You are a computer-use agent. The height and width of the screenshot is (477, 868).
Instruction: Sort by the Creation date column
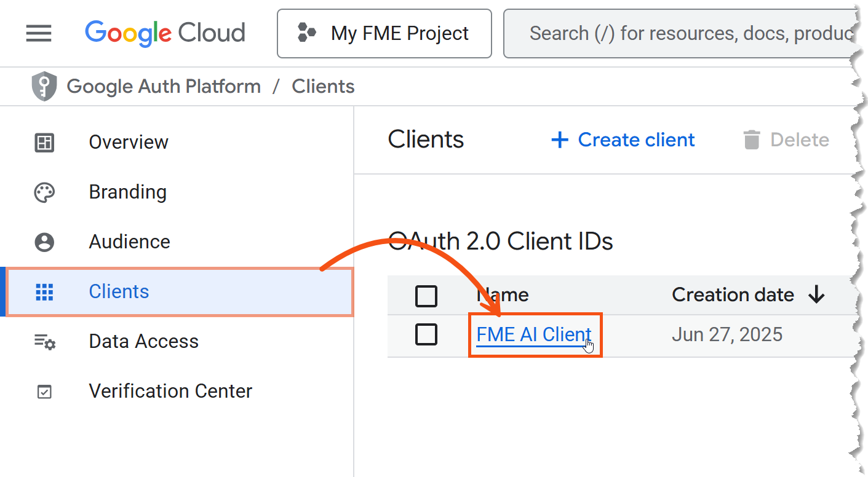tap(733, 295)
